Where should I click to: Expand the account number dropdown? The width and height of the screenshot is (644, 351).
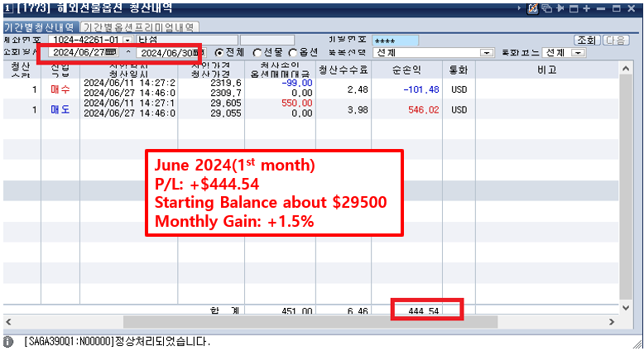(127, 40)
